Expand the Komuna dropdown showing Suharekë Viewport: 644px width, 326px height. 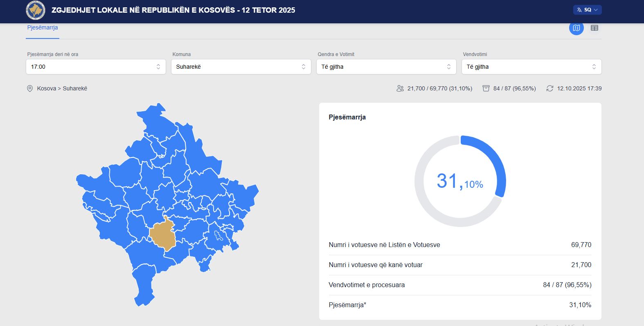pos(241,67)
